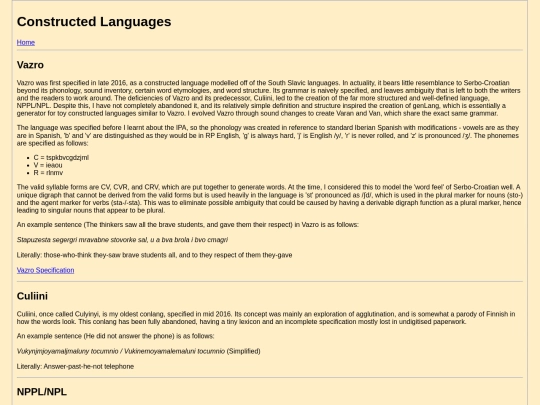Click the Constructed Languages page title
The height and width of the screenshot is (405, 540).
(94, 22)
